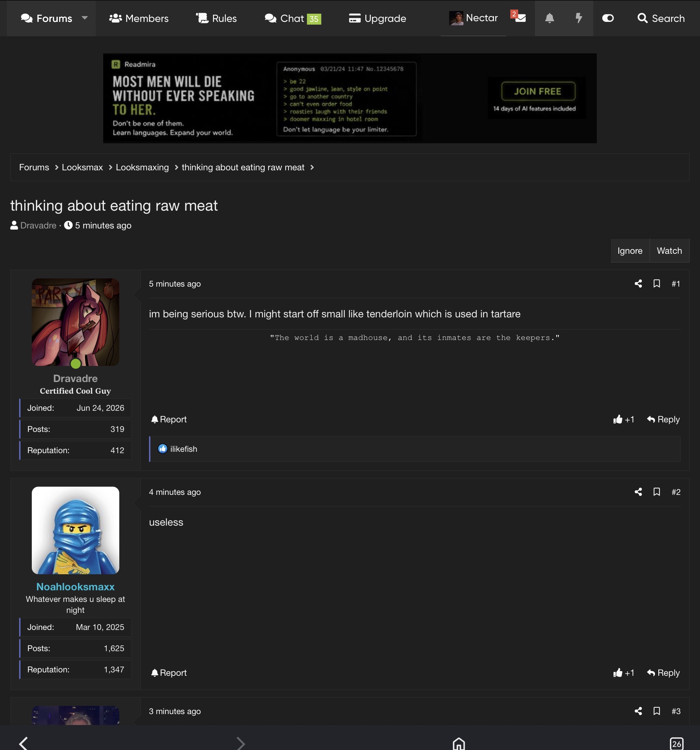Open Noahlooksmaxx's Lego ninja avatar
The image size is (700, 750).
point(76,530)
